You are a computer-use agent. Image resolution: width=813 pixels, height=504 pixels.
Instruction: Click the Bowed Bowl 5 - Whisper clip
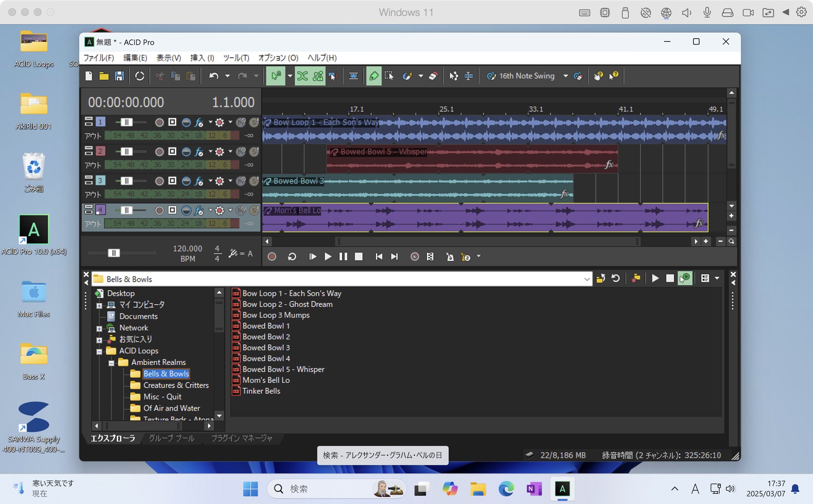point(472,159)
